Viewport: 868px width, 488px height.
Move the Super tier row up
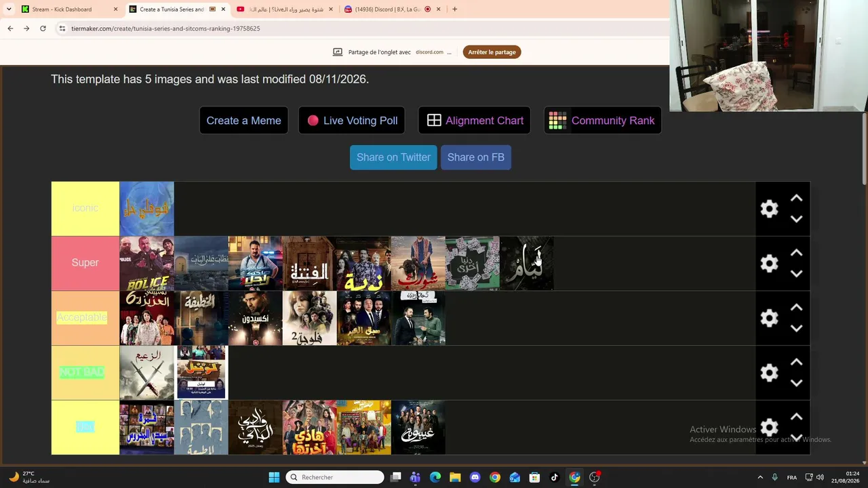pyautogui.click(x=797, y=253)
